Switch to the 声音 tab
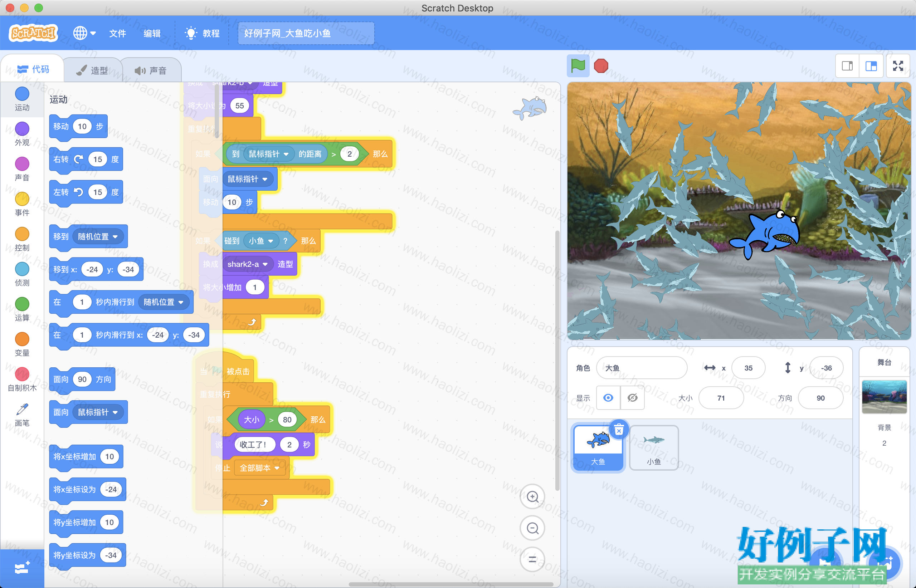The height and width of the screenshot is (588, 916). point(151,70)
